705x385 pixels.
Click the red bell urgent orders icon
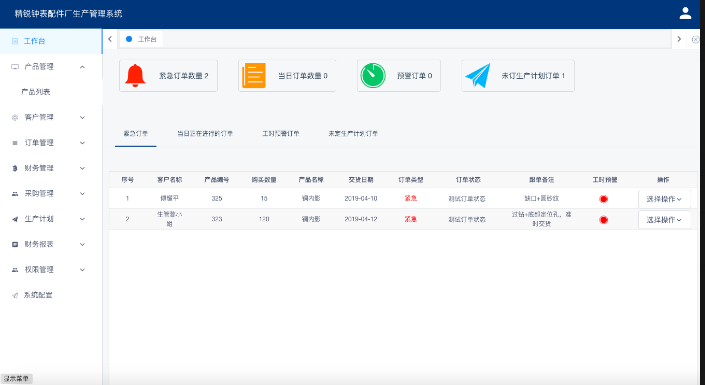[x=135, y=75]
